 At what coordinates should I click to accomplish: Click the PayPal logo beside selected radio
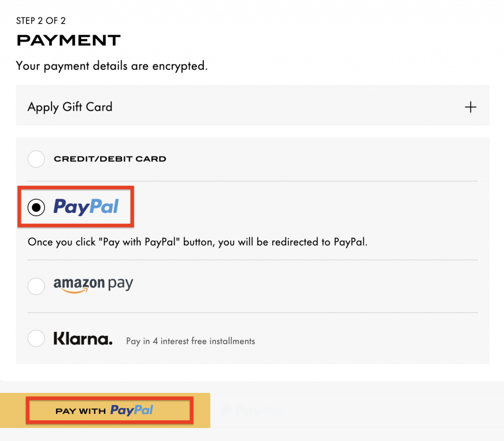point(86,206)
